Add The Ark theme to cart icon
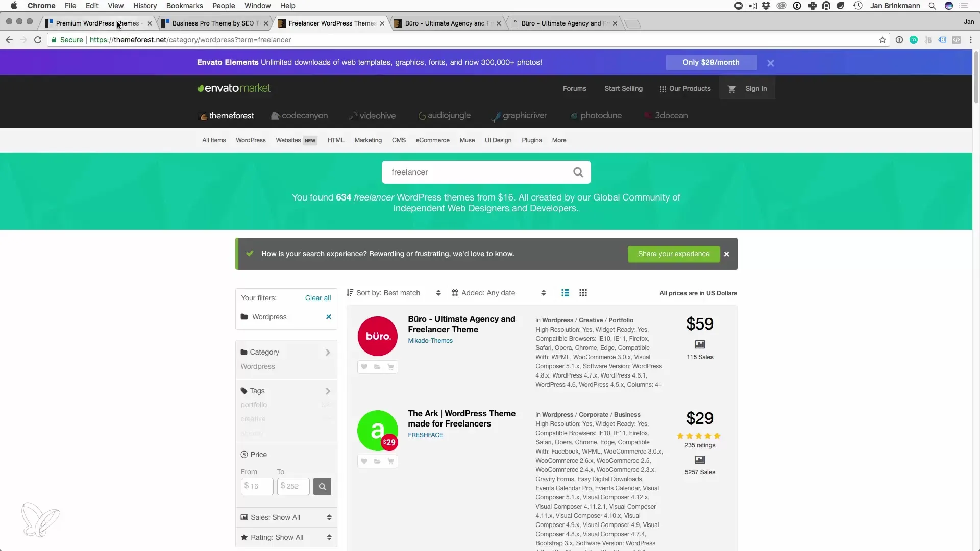 [x=391, y=461]
